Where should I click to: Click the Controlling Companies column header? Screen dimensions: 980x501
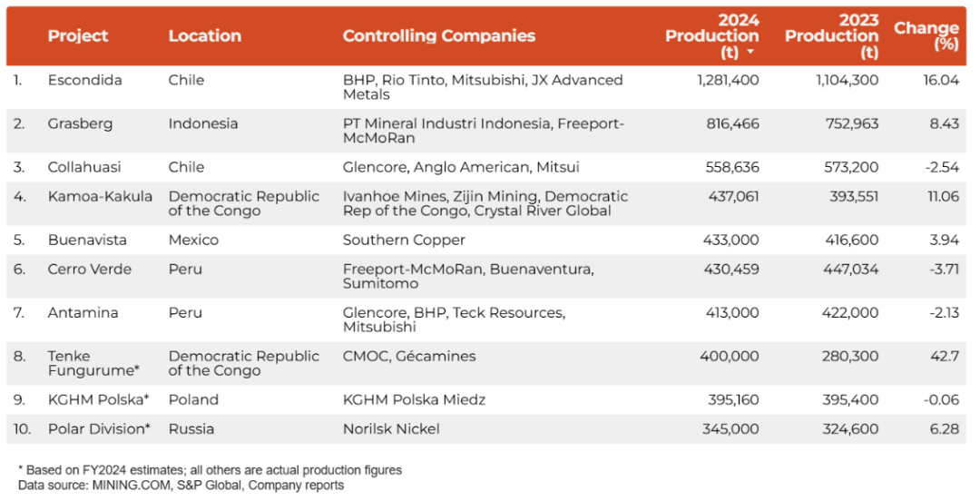(438, 36)
